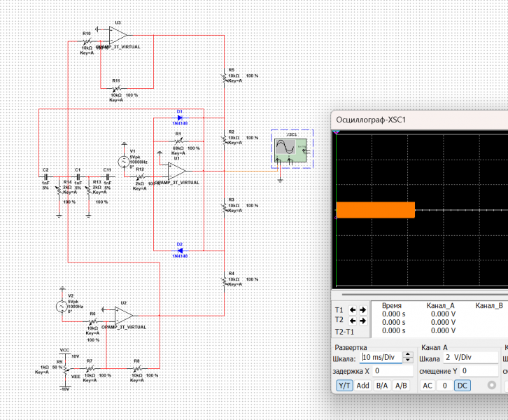Image resolution: width=508 pixels, height=420 pixels.
Task: Switch timebase mode to Y/T
Action: tap(344, 386)
